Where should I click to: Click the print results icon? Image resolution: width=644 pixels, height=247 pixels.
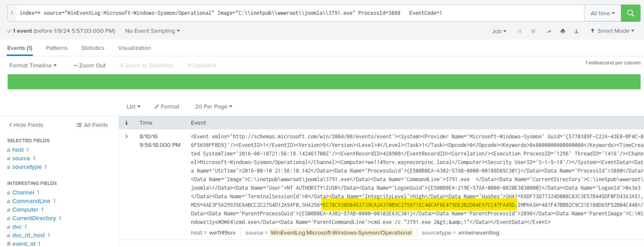[x=562, y=31]
